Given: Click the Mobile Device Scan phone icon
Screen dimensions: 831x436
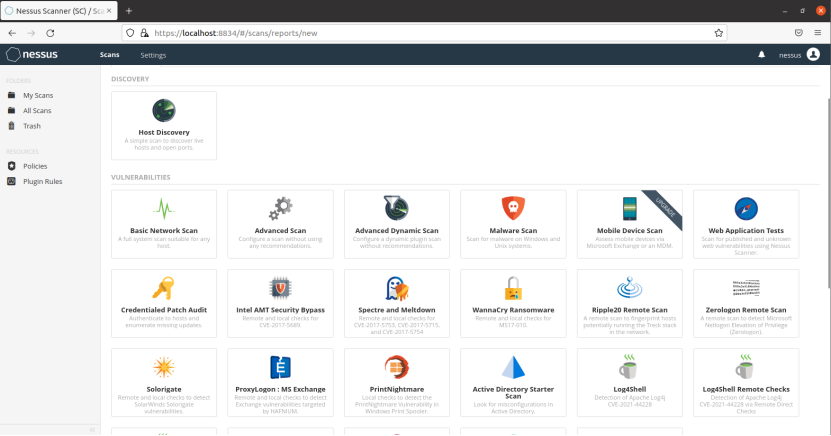Looking at the screenshot, I should 630,208.
